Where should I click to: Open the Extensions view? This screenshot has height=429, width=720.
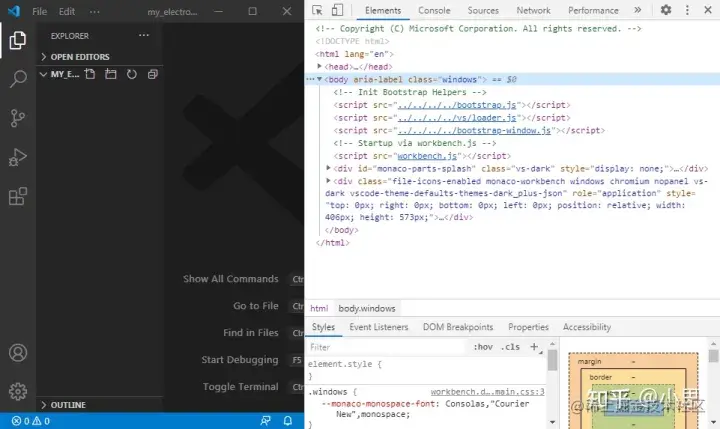point(17,197)
